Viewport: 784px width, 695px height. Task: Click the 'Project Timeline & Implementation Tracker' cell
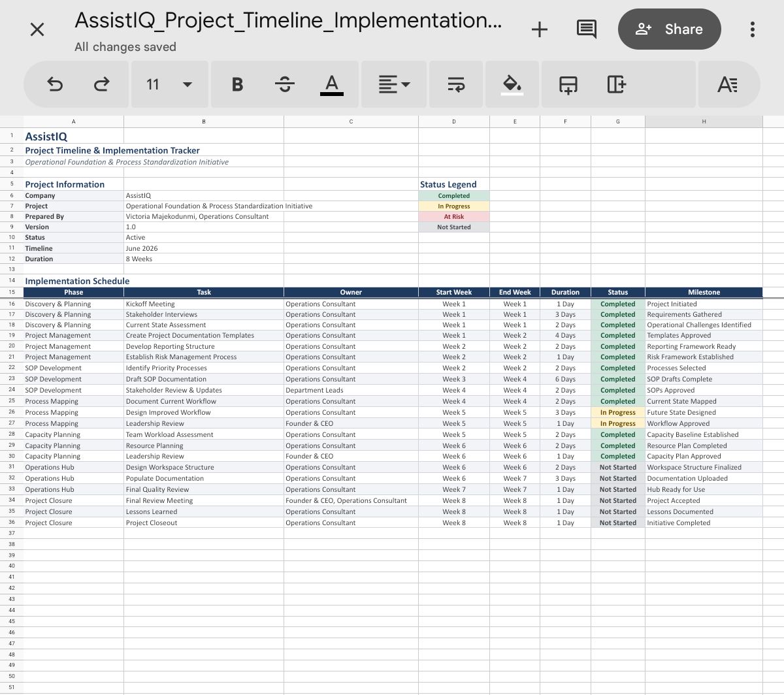point(112,150)
